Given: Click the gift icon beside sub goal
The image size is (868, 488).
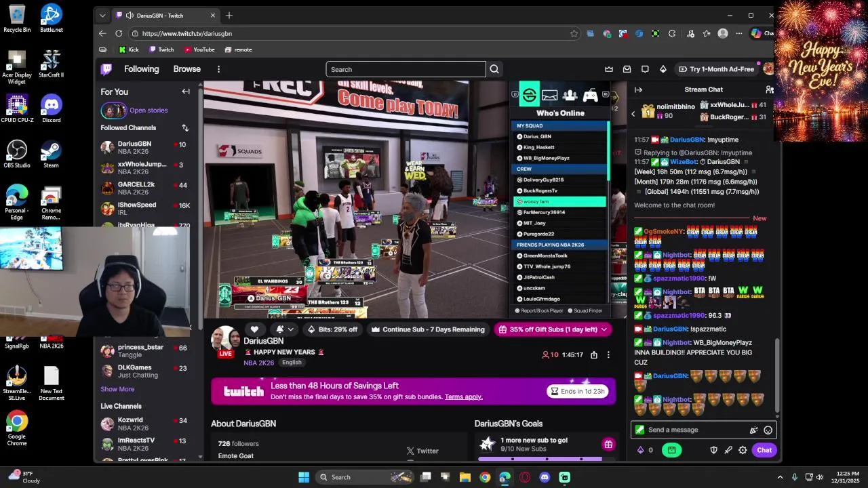Looking at the screenshot, I should click(608, 445).
